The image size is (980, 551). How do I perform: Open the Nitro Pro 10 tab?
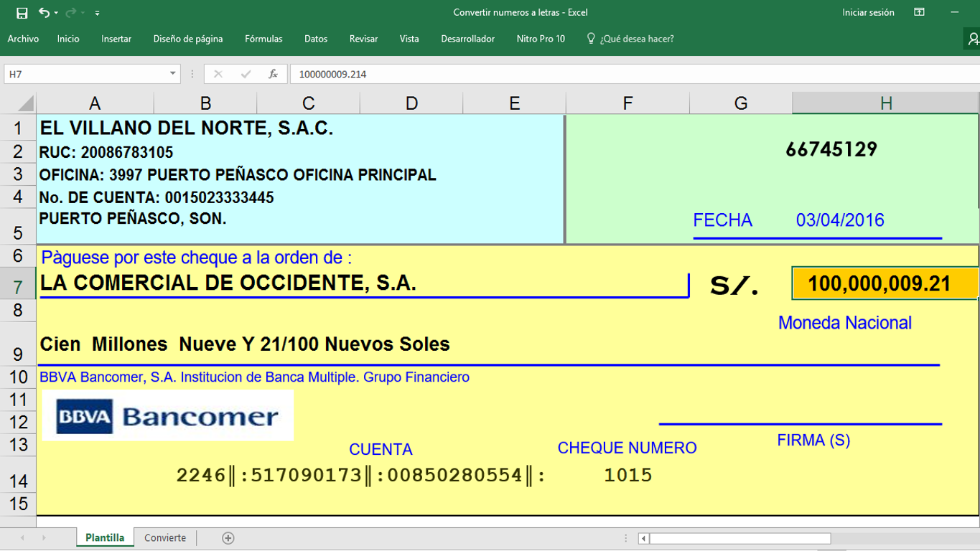point(541,39)
